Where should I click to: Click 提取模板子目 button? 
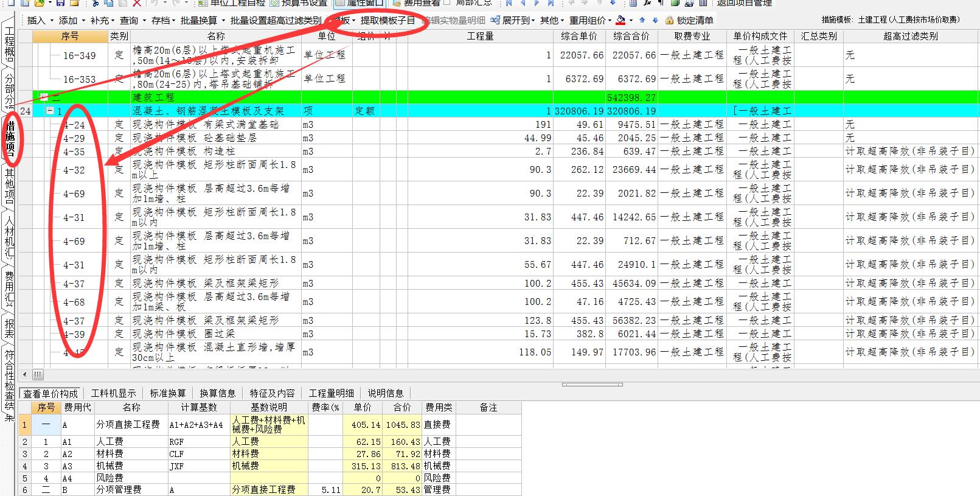coord(387,20)
